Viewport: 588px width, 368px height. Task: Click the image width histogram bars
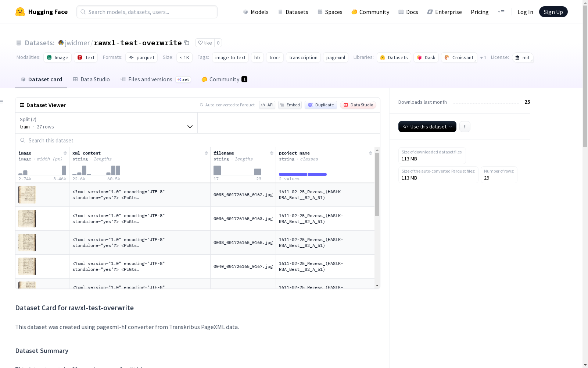tap(42, 170)
